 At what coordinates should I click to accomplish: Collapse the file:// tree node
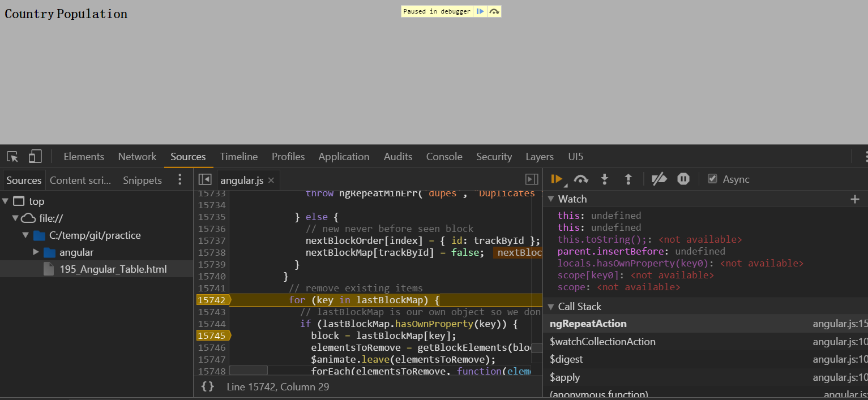tap(15, 218)
